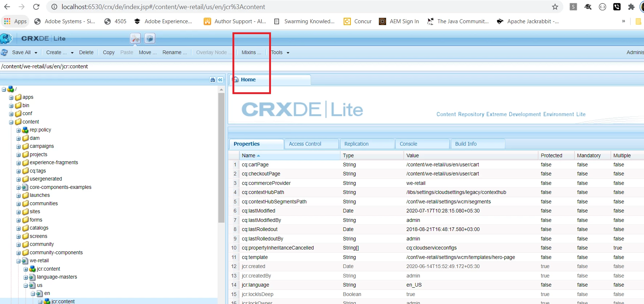Viewport: 644px width, 304px height.
Task: Switch to the Access Control tab
Action: pyautogui.click(x=312, y=144)
